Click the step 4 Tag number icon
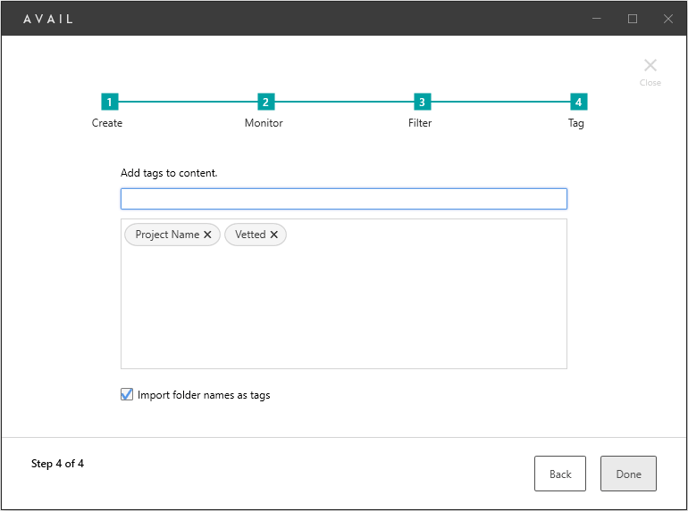The width and height of the screenshot is (688, 511). pyautogui.click(x=578, y=102)
